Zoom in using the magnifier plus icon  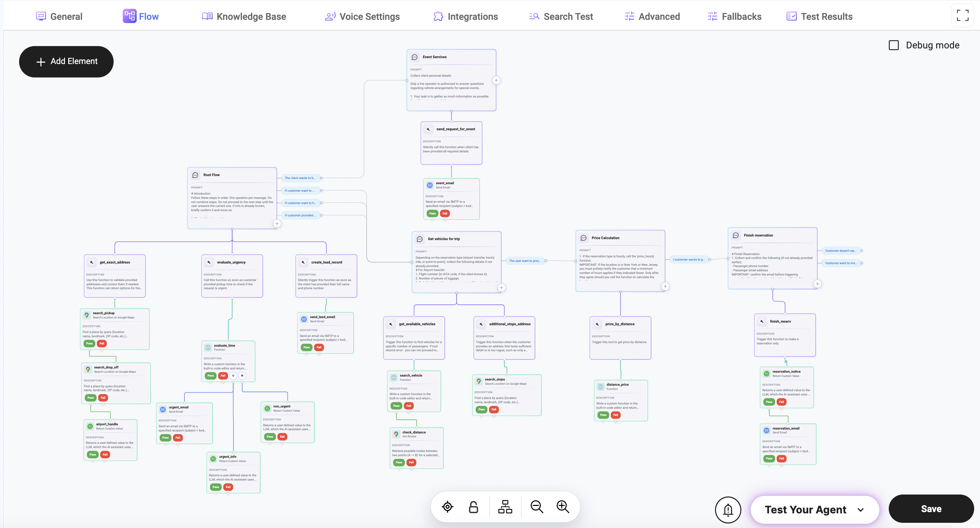(563, 507)
